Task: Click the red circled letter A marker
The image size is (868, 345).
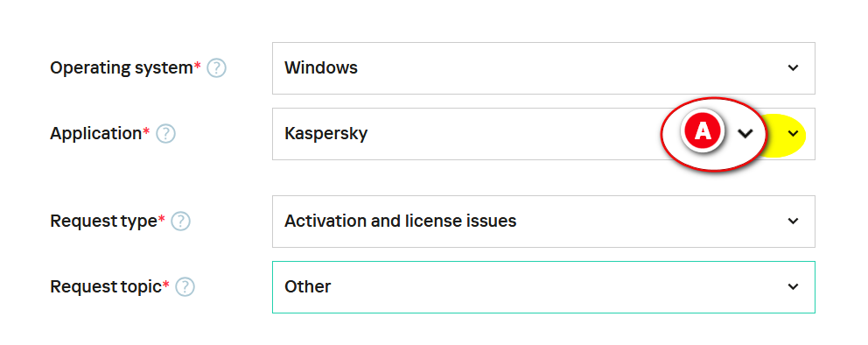Action: [703, 131]
